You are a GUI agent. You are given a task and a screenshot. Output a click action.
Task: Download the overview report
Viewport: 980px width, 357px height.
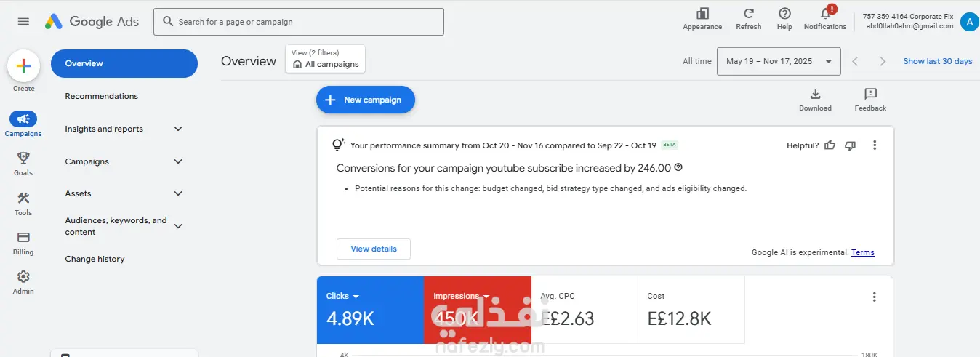tap(815, 95)
